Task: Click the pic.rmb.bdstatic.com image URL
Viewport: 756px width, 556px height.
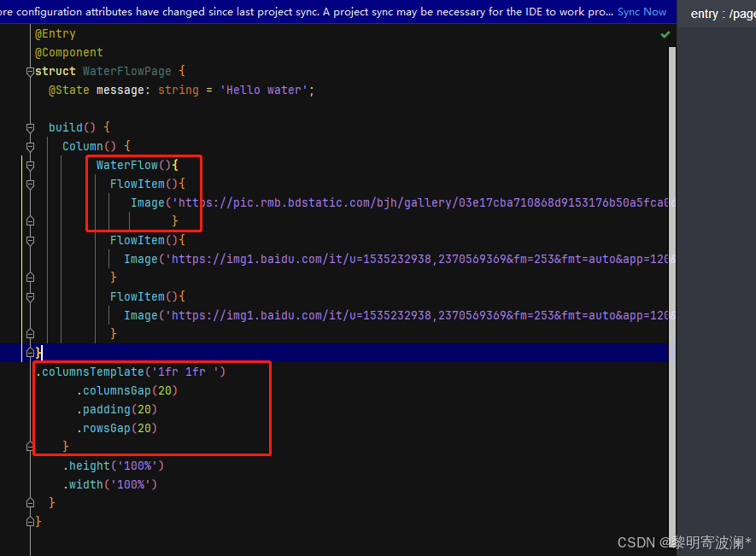Action: [425, 203]
